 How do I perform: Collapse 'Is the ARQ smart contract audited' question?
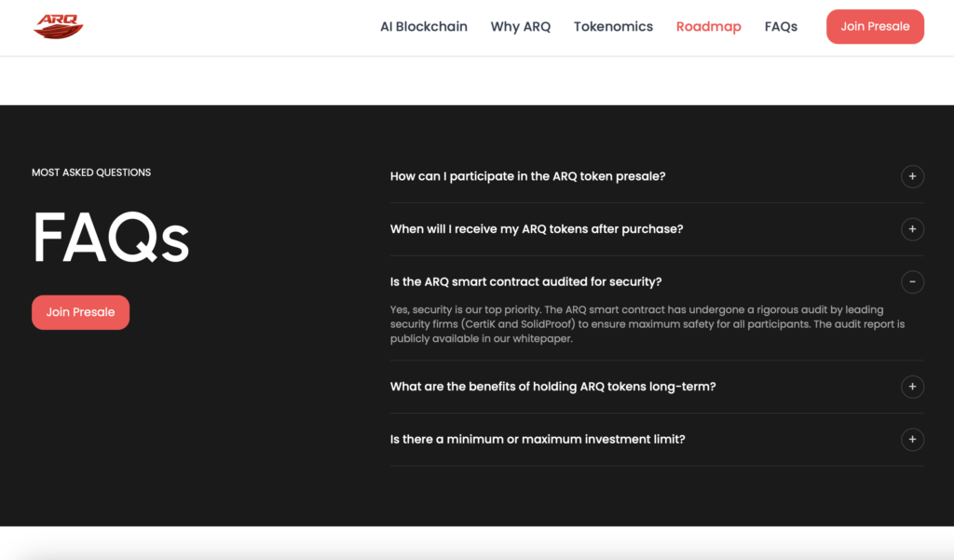(525, 281)
